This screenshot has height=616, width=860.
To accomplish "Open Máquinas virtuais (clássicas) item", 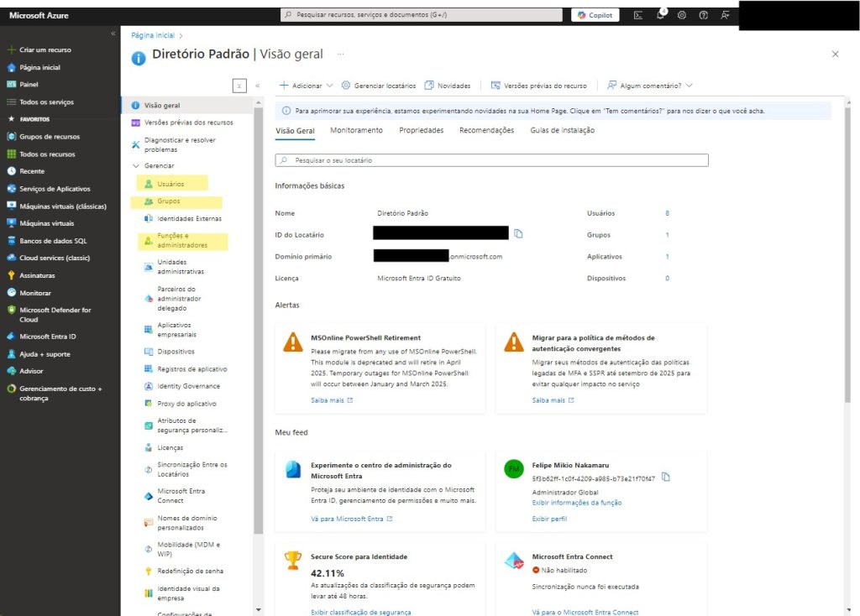I will click(62, 206).
